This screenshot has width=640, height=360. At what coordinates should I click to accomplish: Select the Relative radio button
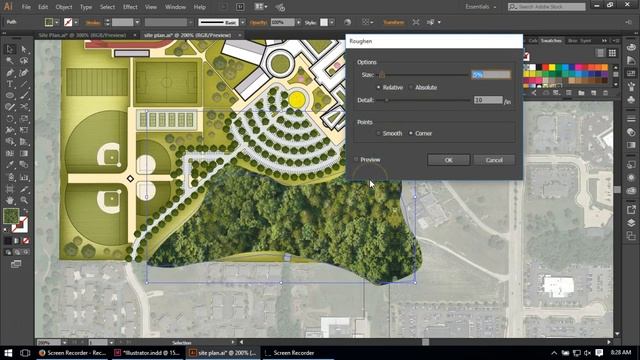(378, 87)
